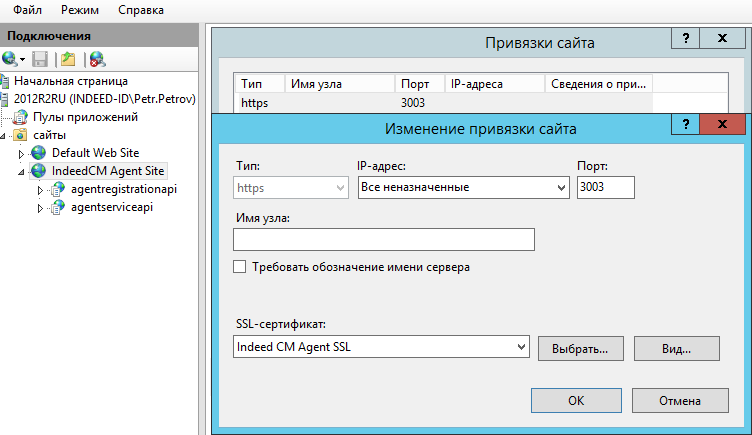Click the Имя узла text field
This screenshot has width=752, height=435.
[x=383, y=240]
